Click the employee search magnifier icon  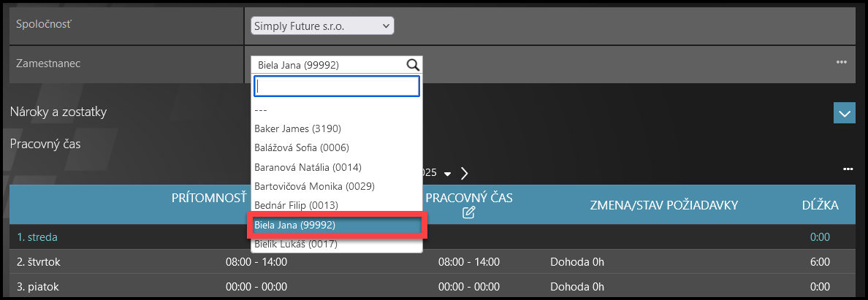click(414, 64)
